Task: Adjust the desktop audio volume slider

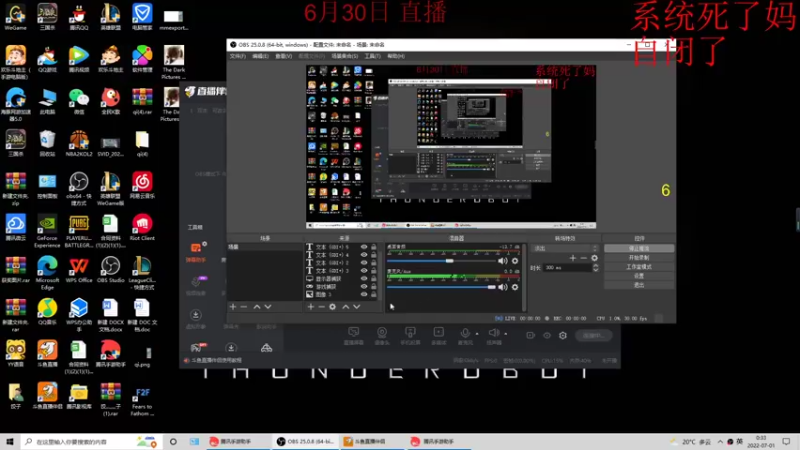Action: tap(441, 261)
